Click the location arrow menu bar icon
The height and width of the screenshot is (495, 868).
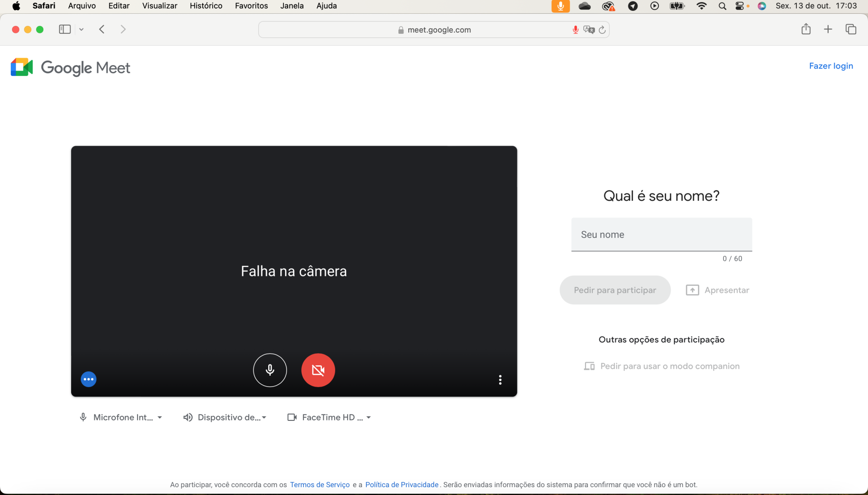[x=633, y=6]
